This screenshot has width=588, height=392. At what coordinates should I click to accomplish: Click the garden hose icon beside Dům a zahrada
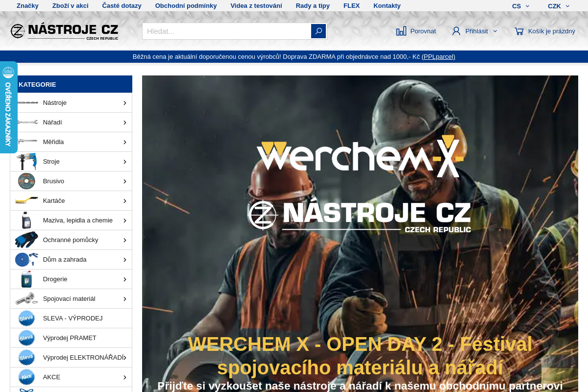click(26, 260)
